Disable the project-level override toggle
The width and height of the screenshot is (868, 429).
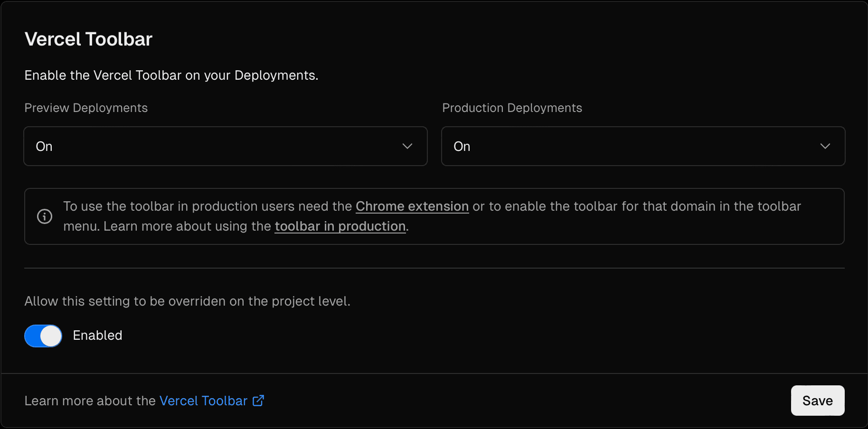tap(43, 336)
